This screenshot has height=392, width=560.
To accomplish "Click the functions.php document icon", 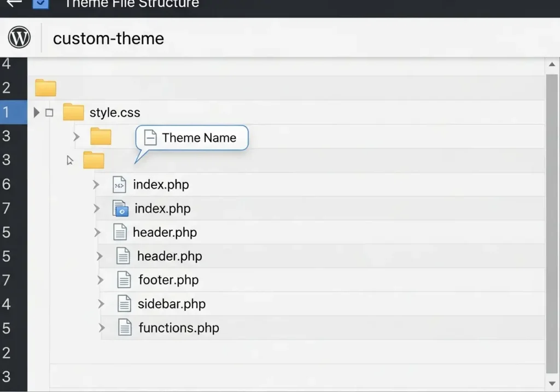I will click(x=125, y=328).
